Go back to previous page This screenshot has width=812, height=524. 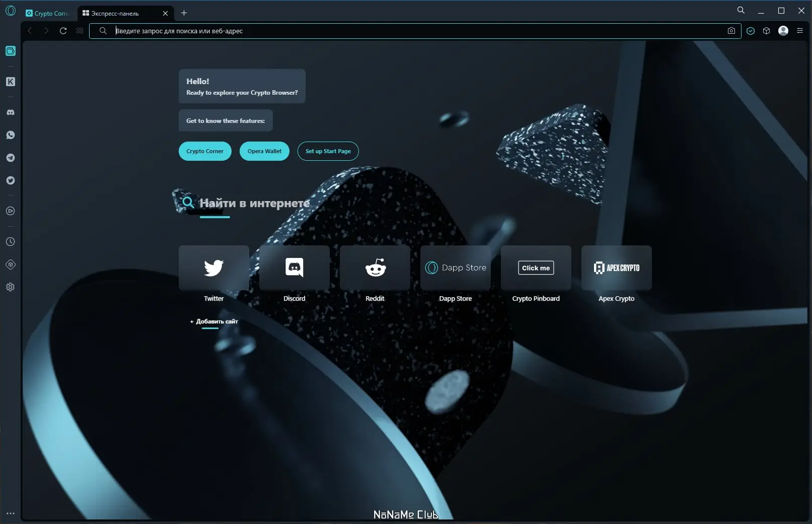tap(30, 31)
